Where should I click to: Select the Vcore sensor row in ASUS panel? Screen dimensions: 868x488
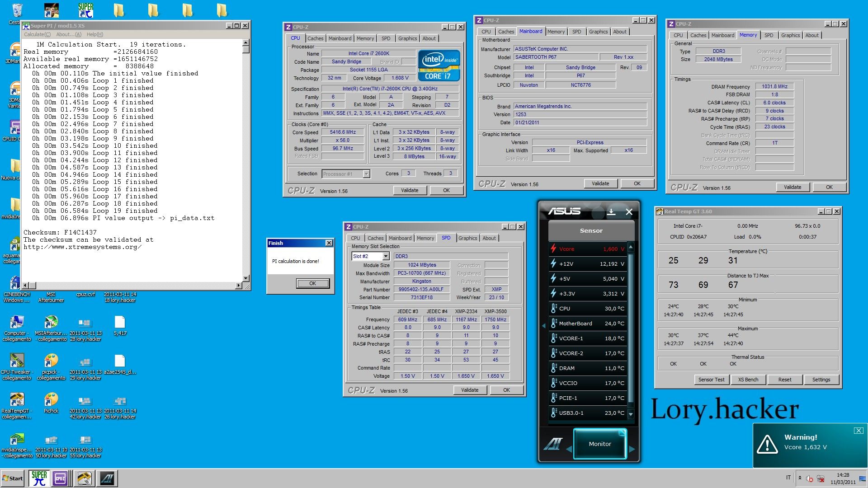point(588,249)
